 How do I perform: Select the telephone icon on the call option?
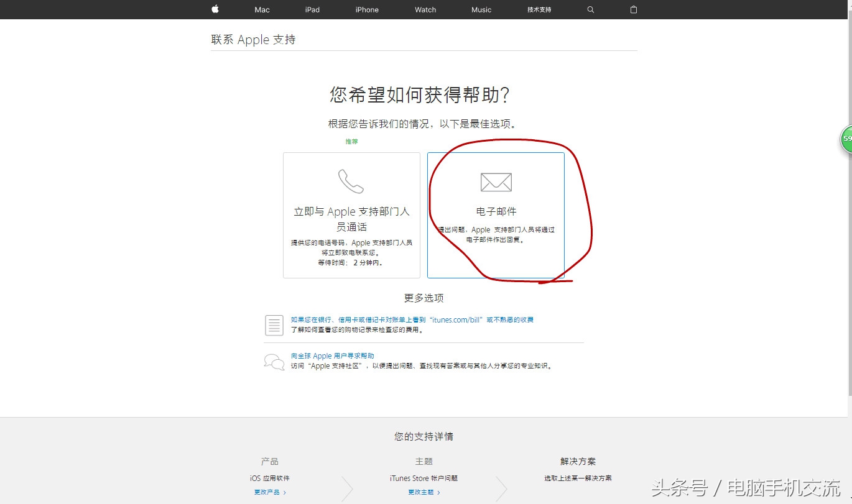(x=351, y=180)
